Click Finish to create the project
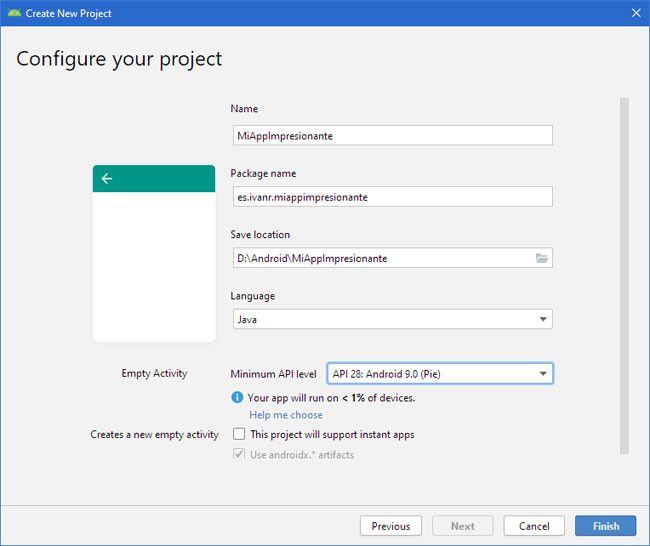This screenshot has width=650, height=546. tap(606, 526)
